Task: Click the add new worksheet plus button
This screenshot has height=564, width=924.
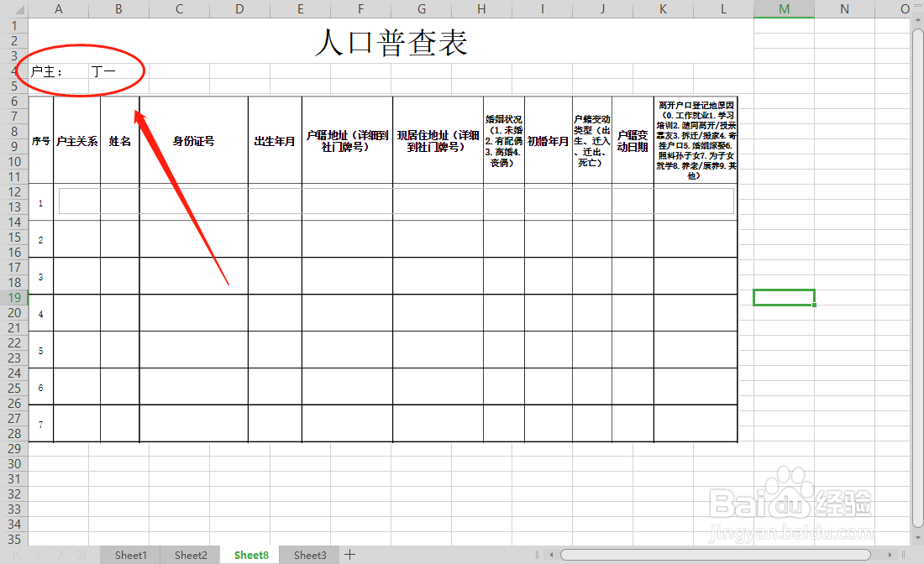Action: click(x=350, y=555)
